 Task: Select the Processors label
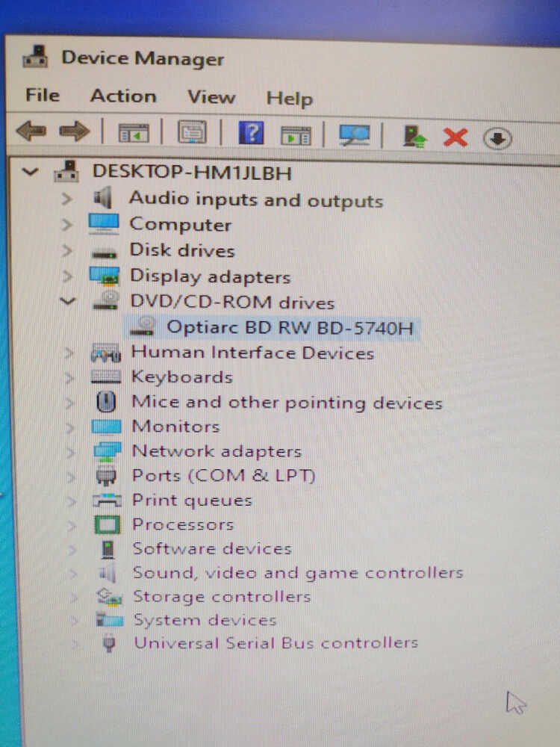coord(183,524)
